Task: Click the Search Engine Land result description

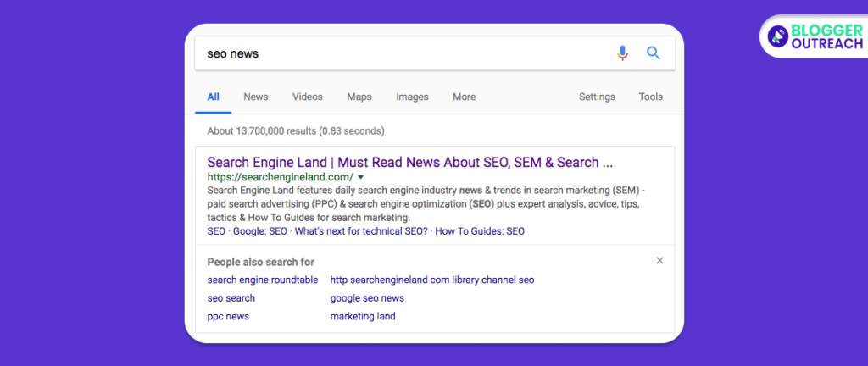Action: point(426,203)
